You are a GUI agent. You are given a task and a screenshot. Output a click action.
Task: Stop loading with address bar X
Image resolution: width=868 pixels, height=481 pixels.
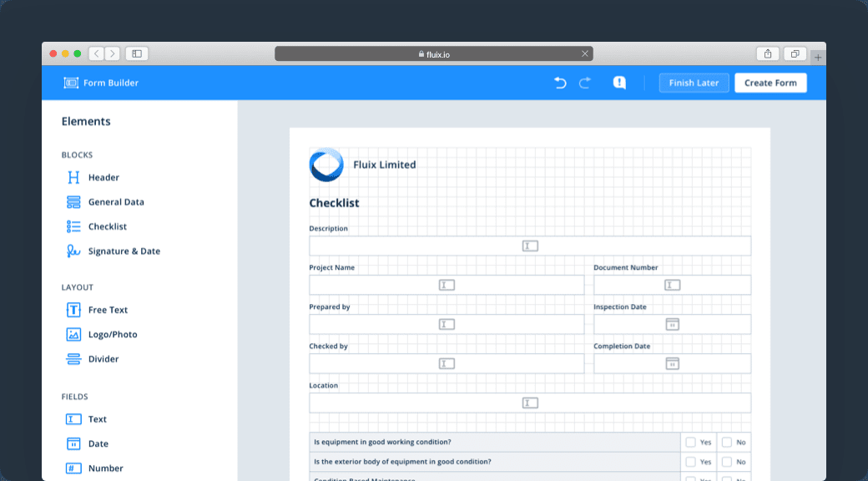(584, 53)
